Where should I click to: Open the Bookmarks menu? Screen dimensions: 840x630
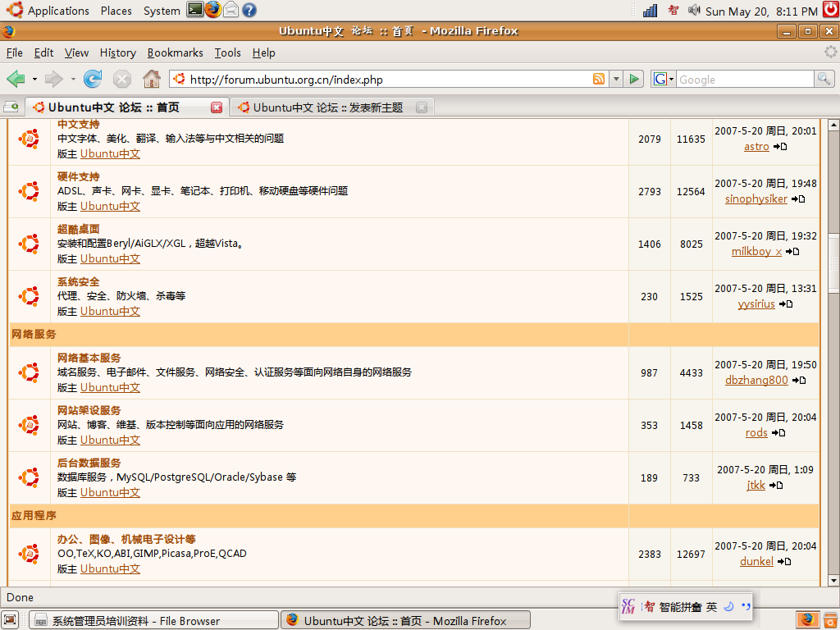[176, 52]
